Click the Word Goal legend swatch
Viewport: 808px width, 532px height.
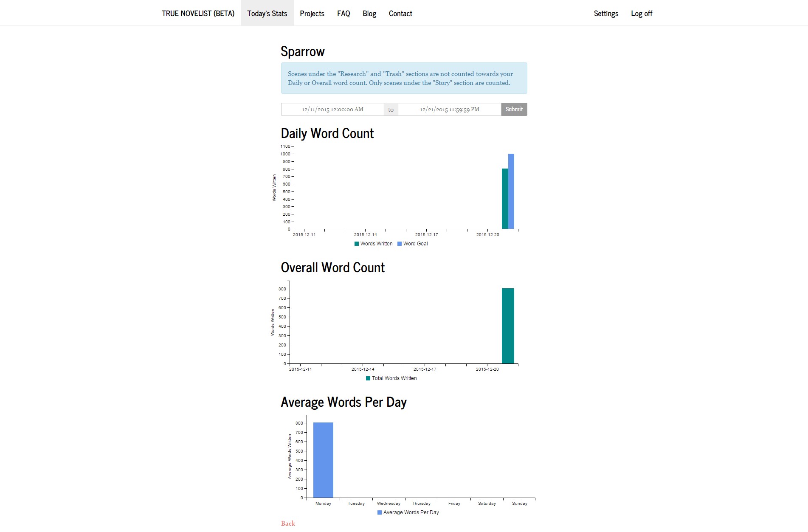[400, 244]
